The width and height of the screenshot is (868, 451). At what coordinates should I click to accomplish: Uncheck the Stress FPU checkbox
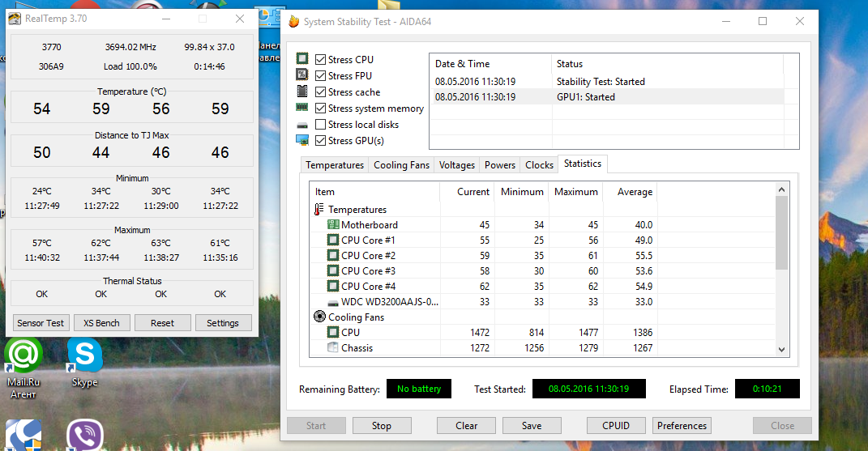(320, 75)
